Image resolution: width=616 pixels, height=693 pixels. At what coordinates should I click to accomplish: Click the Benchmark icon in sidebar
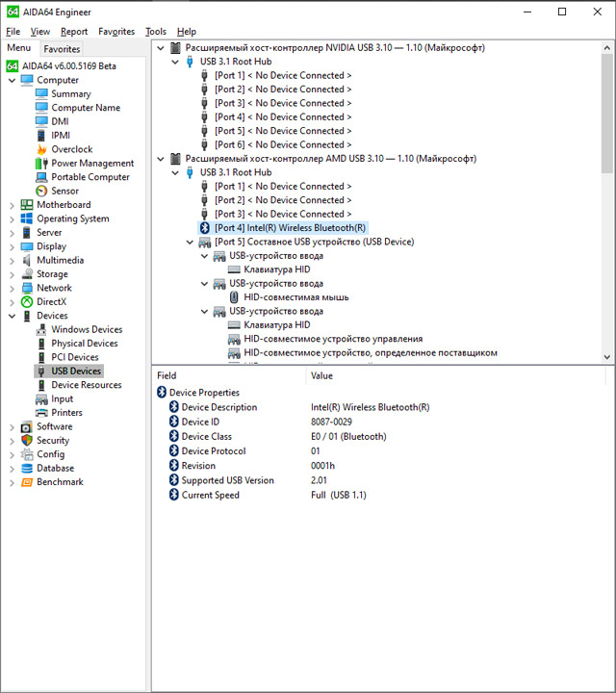(x=27, y=482)
